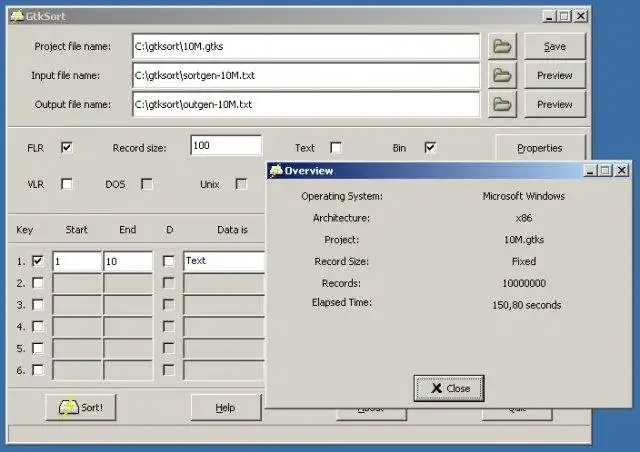The height and width of the screenshot is (452, 640).
Task: Click key 2 Data is field
Action: point(224,283)
